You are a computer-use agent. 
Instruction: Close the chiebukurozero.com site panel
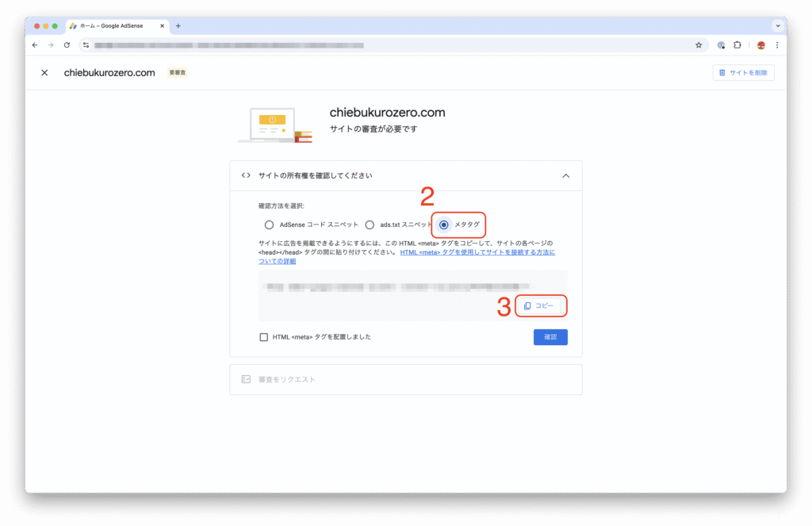(x=44, y=72)
